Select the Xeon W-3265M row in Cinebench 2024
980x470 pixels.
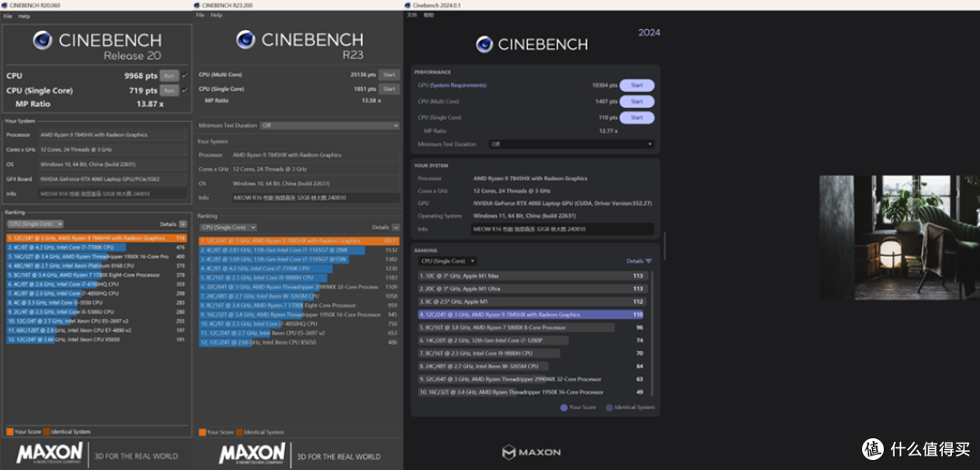click(x=531, y=367)
